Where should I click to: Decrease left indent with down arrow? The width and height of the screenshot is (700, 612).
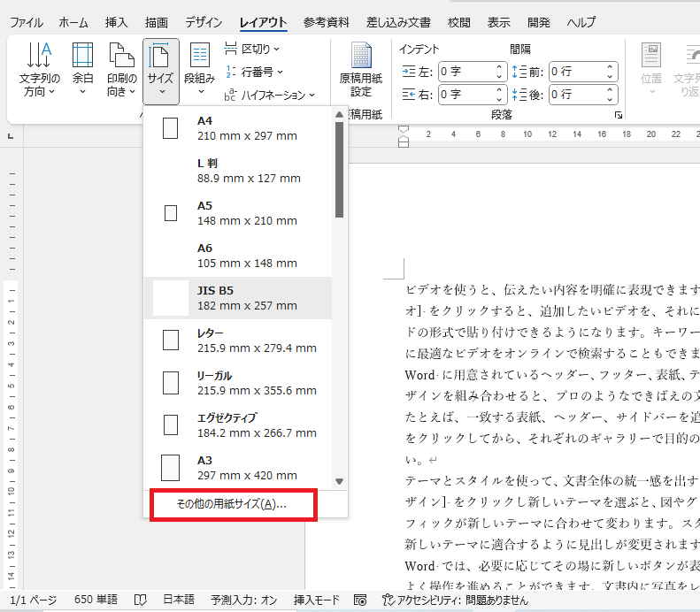(x=499, y=76)
